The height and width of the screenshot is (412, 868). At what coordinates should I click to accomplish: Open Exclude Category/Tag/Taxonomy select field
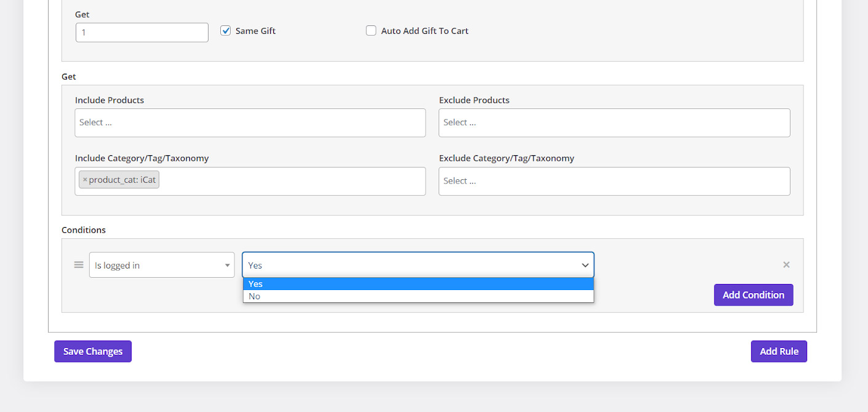pos(614,181)
